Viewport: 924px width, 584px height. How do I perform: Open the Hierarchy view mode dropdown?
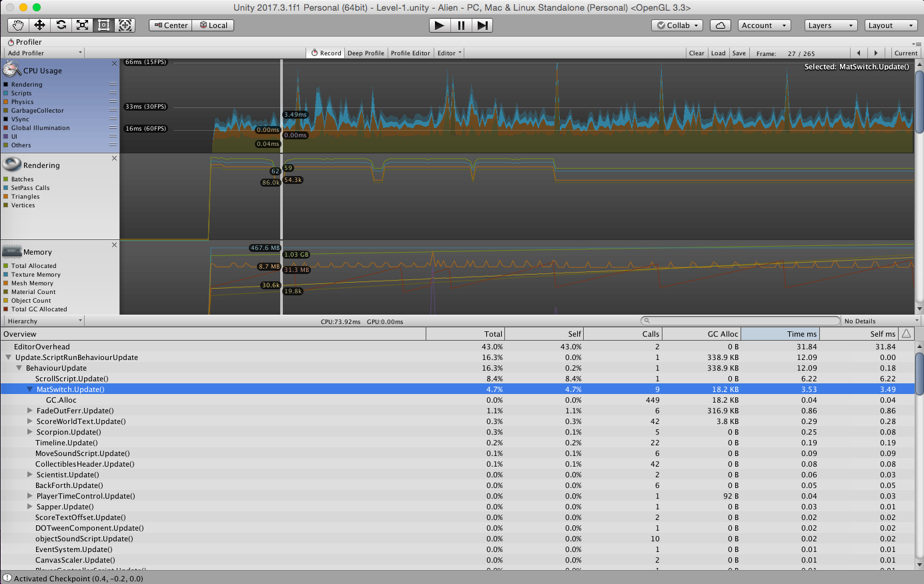coord(43,321)
